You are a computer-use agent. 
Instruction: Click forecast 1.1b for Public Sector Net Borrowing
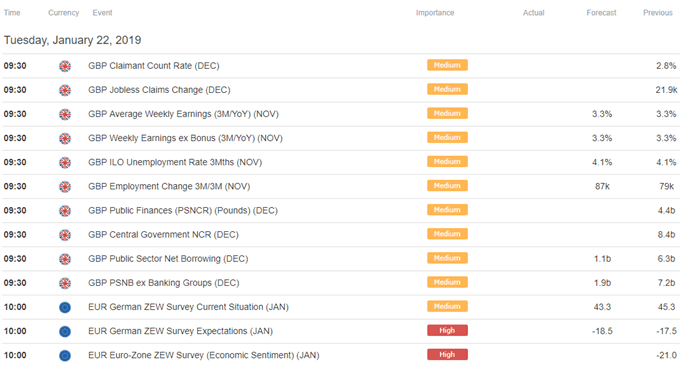[602, 259]
